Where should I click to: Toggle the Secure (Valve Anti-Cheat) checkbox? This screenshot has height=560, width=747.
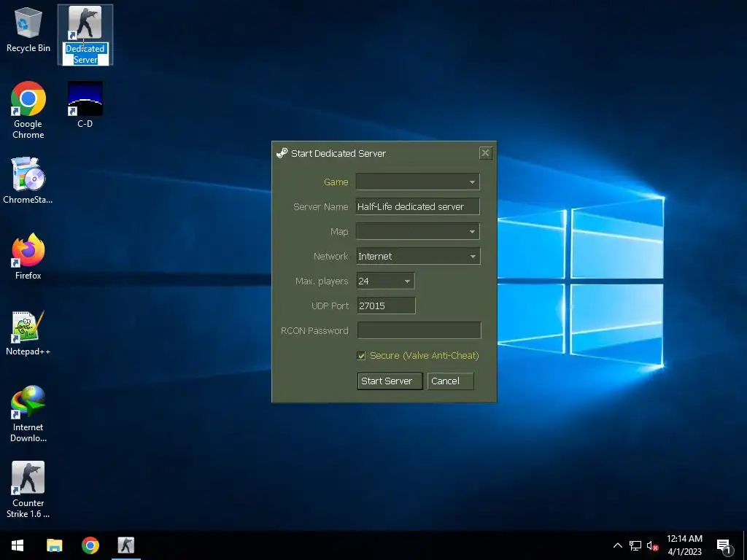click(x=361, y=356)
